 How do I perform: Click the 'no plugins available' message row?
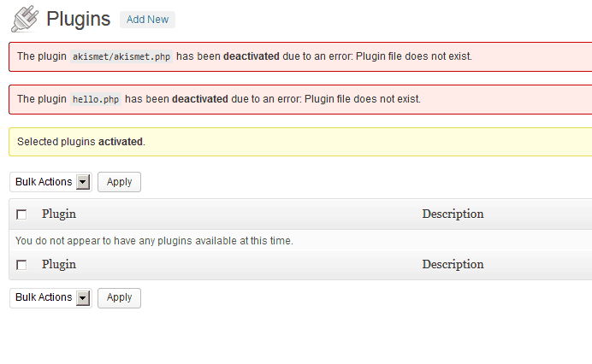tap(154, 241)
